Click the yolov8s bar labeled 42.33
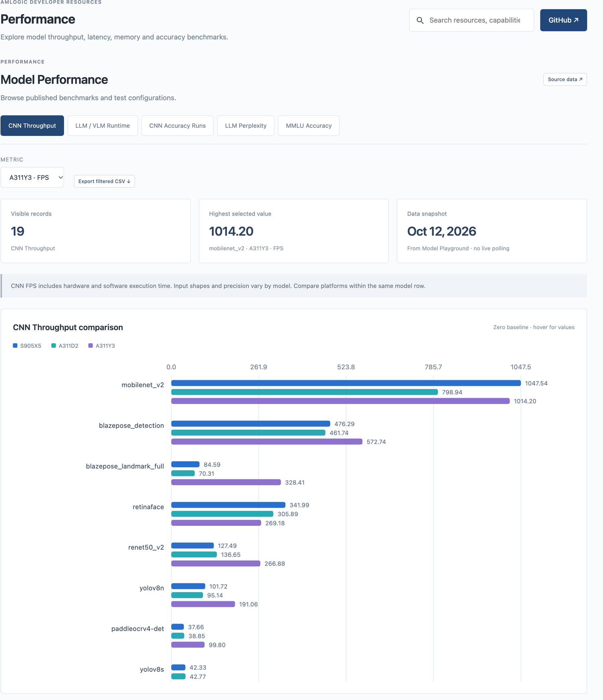 coord(179,667)
